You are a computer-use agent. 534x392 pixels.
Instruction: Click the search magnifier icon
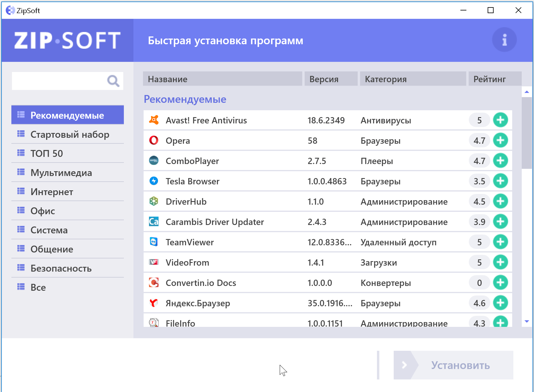pos(113,81)
